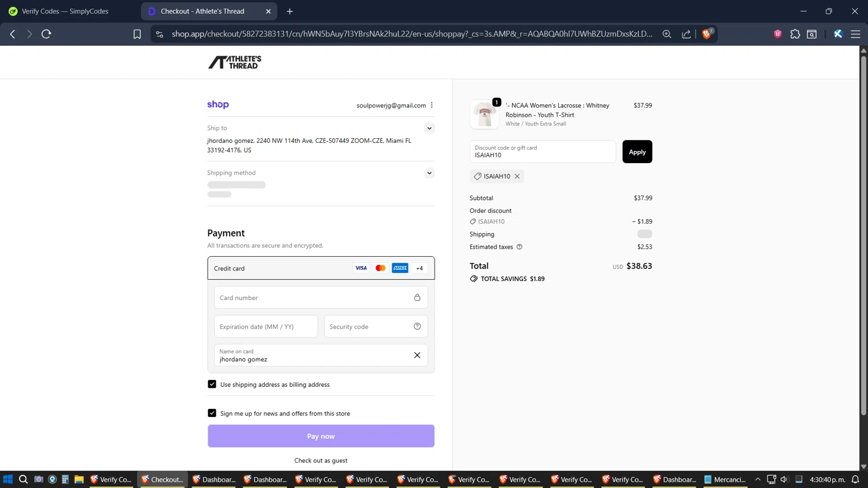Open the Mercanci... taskbar window

tap(725, 479)
